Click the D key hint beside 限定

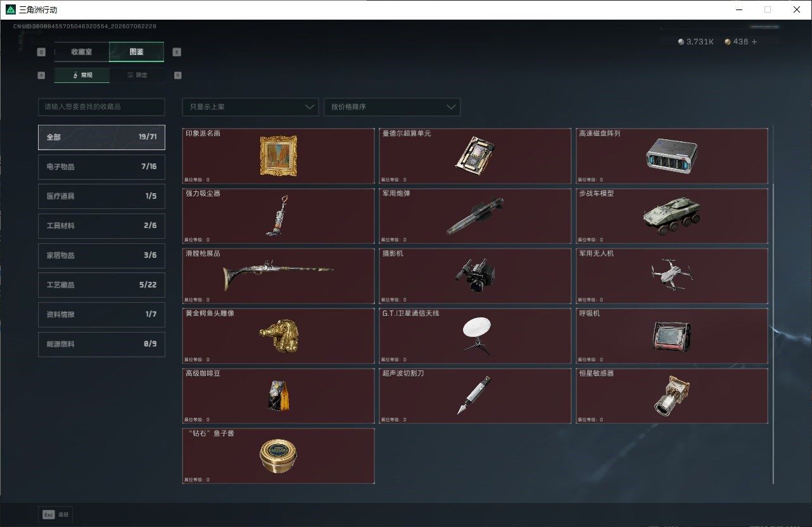point(177,75)
